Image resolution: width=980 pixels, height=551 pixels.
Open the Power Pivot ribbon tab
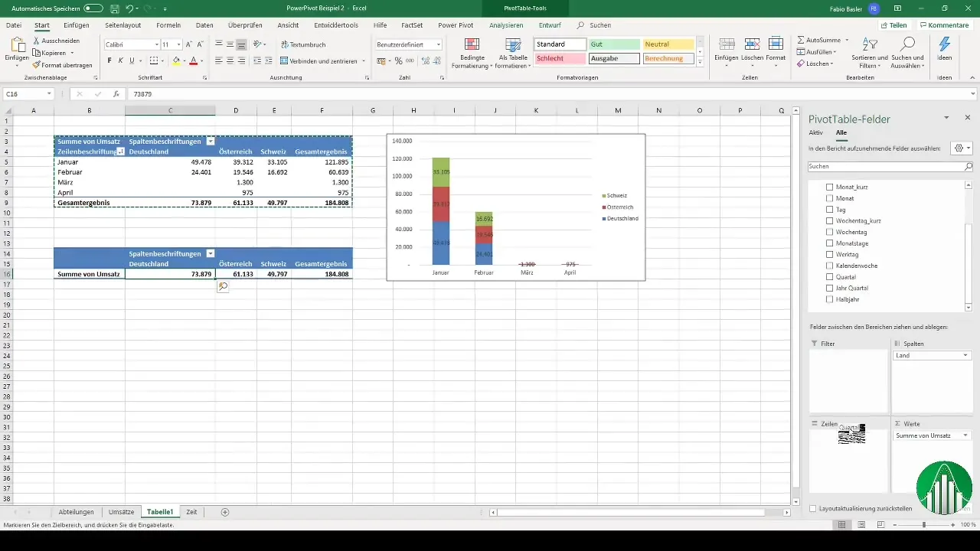(456, 25)
